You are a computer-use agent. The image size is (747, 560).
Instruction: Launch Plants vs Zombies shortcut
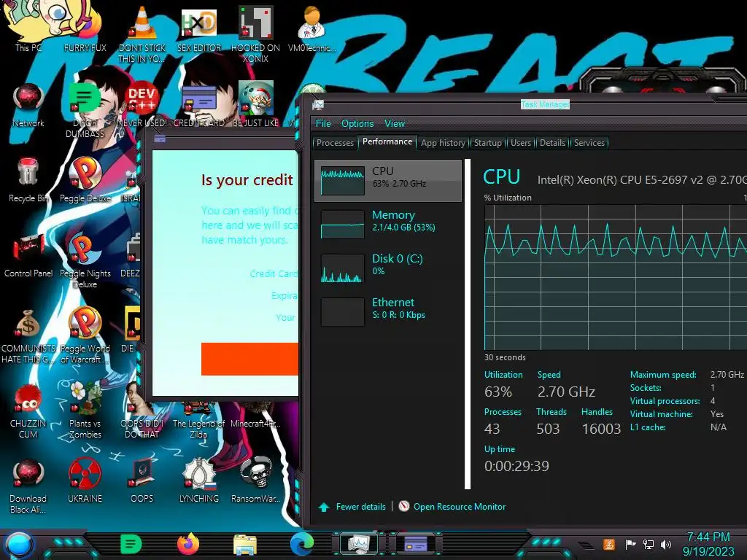click(x=85, y=411)
